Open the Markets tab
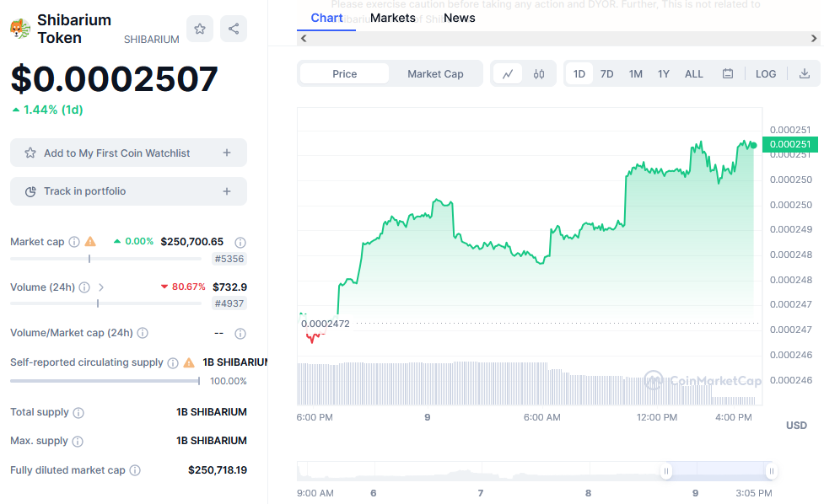 click(392, 18)
